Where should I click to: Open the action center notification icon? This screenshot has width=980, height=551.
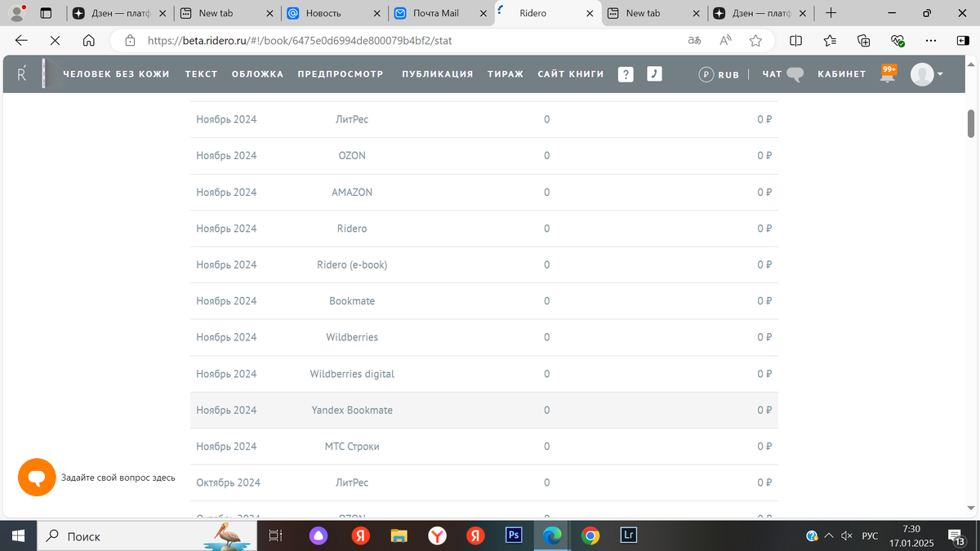[957, 536]
